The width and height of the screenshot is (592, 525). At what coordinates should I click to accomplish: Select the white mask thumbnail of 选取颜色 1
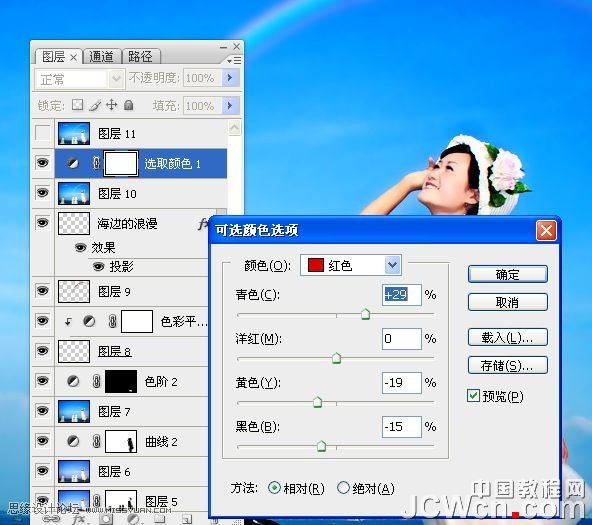[x=121, y=163]
